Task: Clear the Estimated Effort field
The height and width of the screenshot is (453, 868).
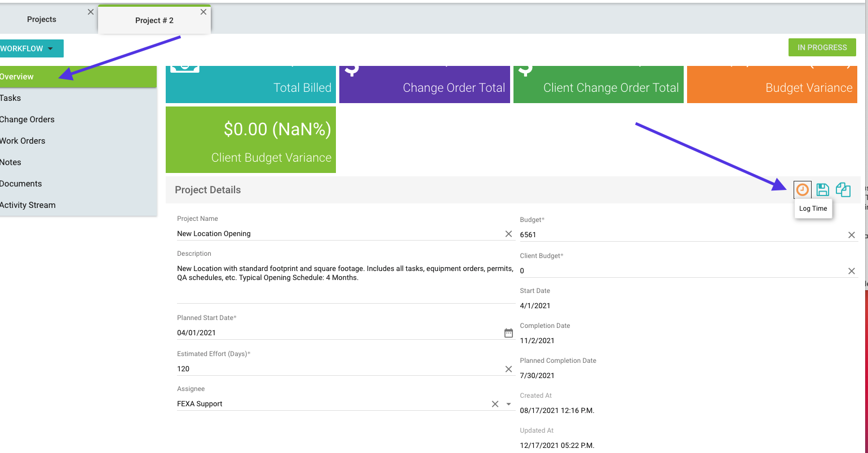Action: point(508,369)
